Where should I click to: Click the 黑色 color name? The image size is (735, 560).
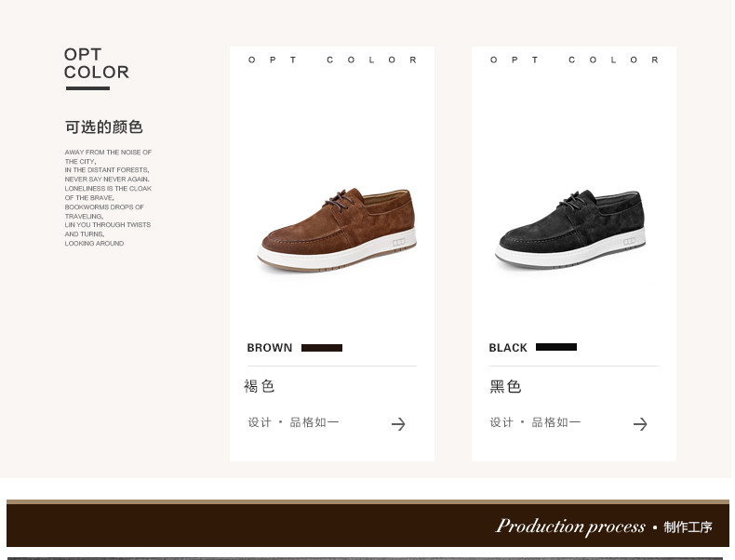(x=505, y=386)
